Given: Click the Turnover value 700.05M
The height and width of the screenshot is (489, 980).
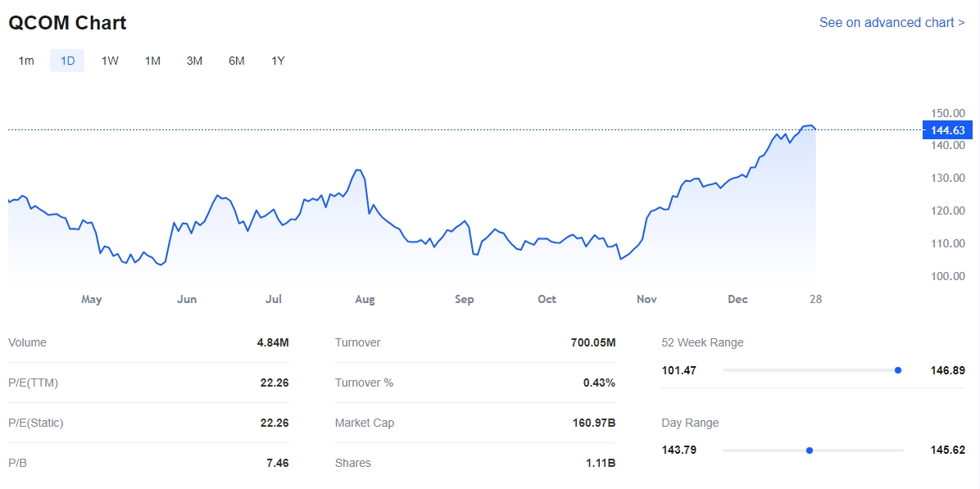Looking at the screenshot, I should [x=592, y=343].
